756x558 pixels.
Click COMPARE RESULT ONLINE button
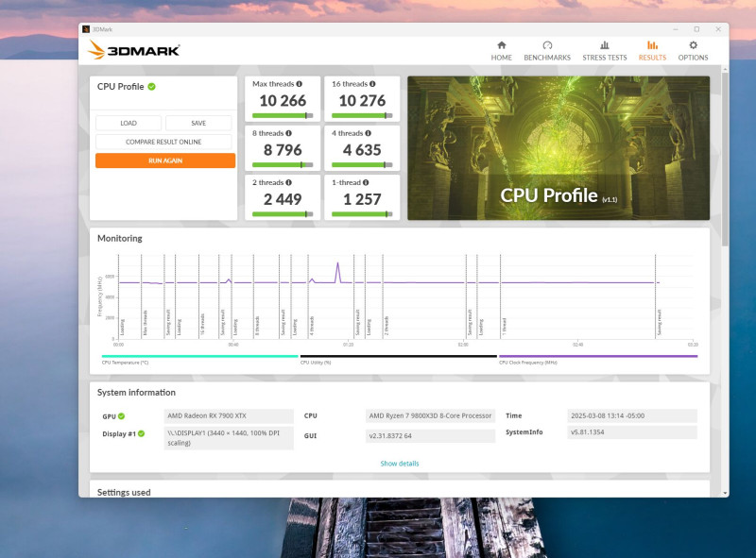pyautogui.click(x=163, y=142)
